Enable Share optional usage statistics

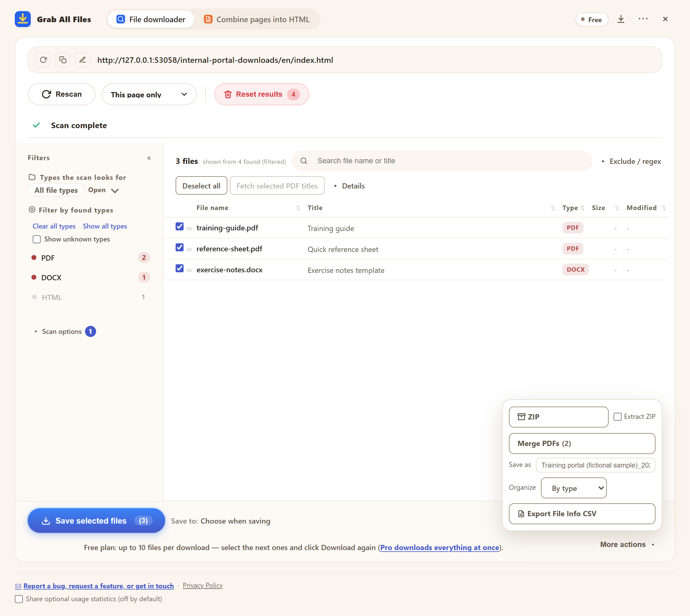coord(19,599)
